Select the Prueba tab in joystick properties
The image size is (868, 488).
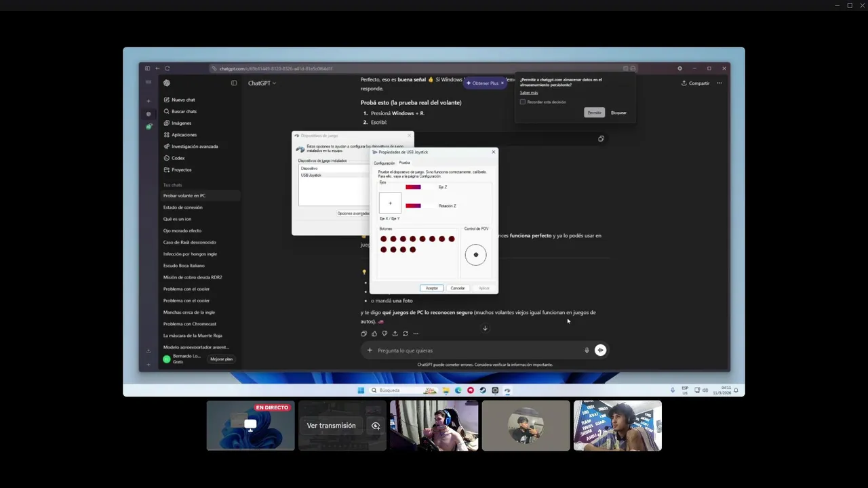point(404,163)
